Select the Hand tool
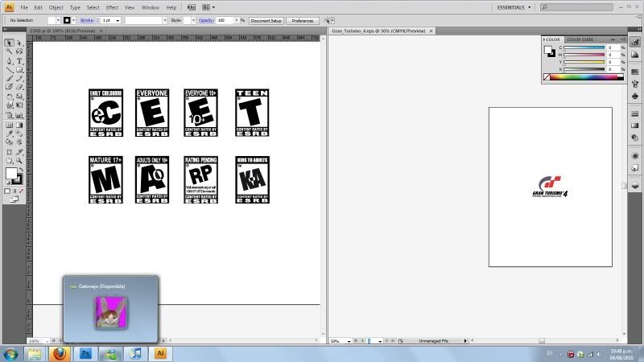The image size is (644, 362). tap(9, 161)
